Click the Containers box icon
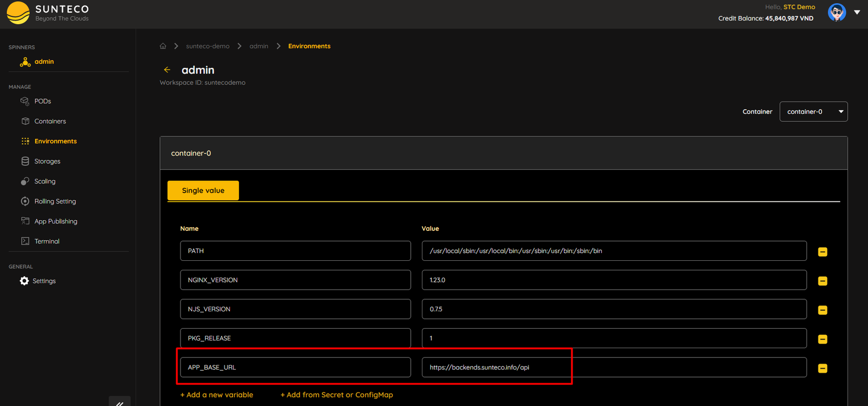Viewport: 868px width, 406px height. [x=25, y=121]
